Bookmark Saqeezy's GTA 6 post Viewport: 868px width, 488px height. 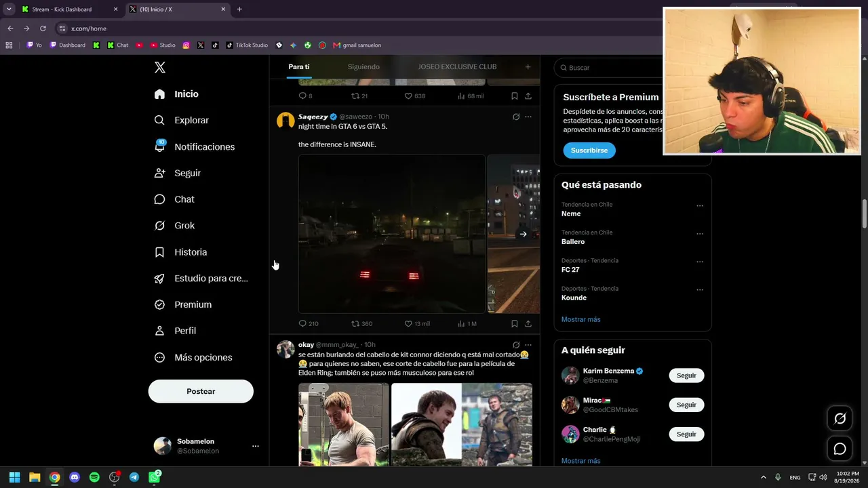point(515,324)
